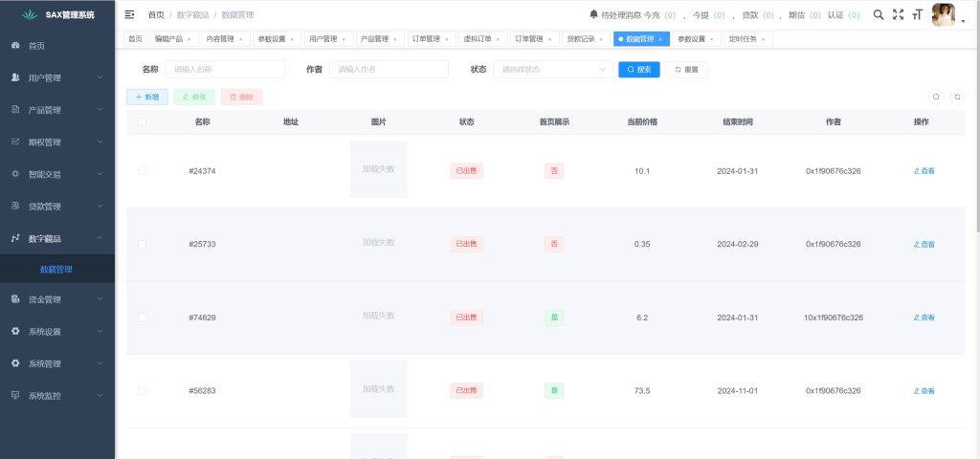Close the 贷款记录 tab
Image resolution: width=980 pixels, height=459 pixels.
tap(601, 39)
